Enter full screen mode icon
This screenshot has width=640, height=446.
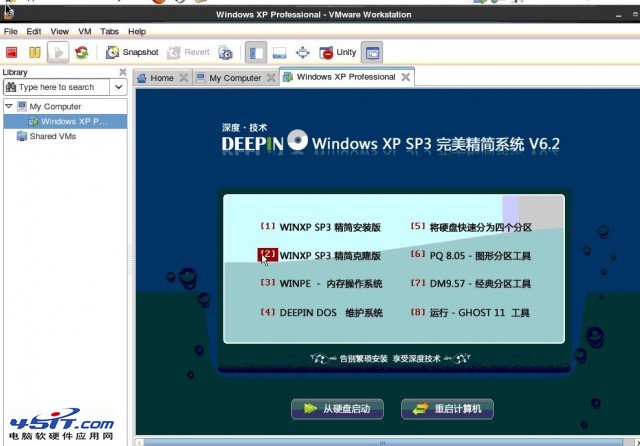(302, 52)
